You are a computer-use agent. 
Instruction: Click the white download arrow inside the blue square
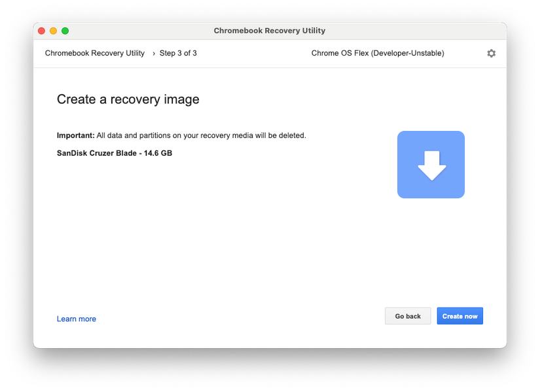(x=431, y=164)
